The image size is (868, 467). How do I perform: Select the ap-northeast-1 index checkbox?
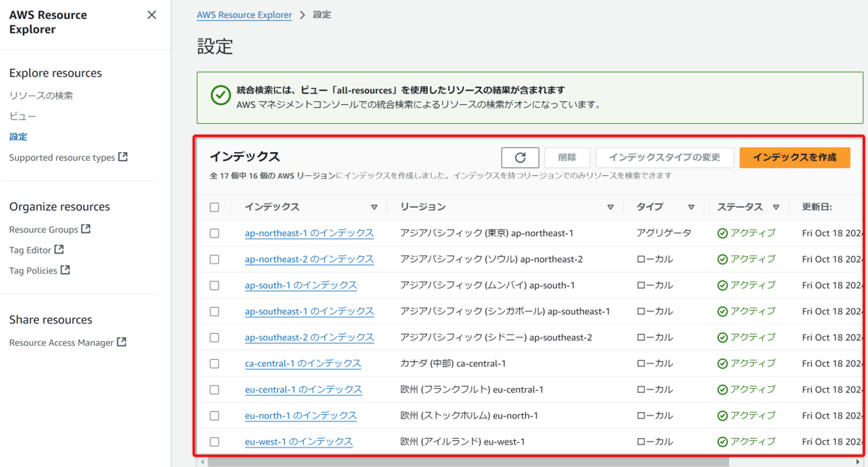coord(214,233)
